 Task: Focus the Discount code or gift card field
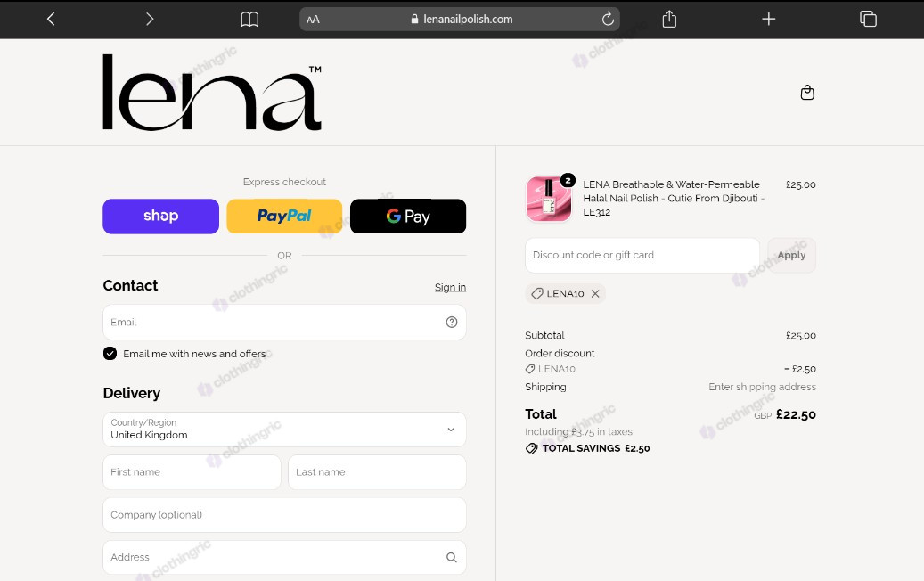point(642,255)
